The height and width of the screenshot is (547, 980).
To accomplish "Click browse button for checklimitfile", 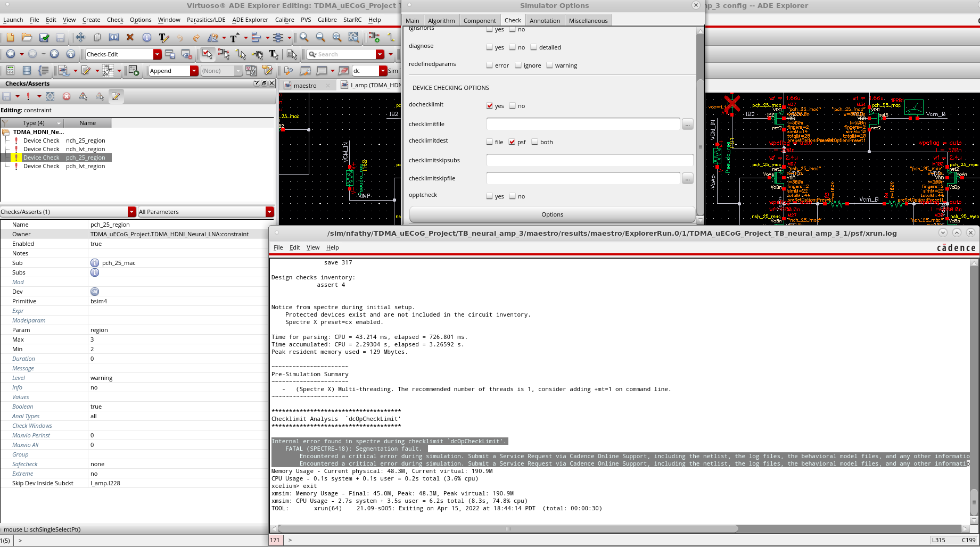I will [x=688, y=124].
